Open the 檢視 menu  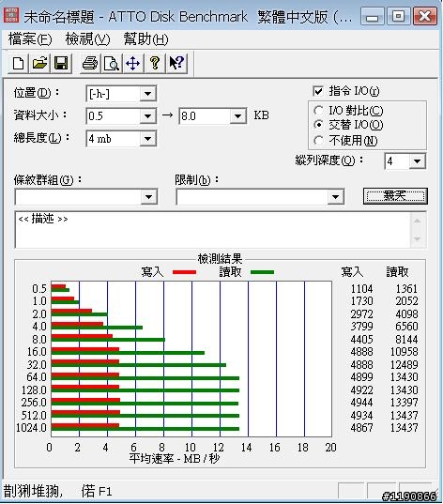(87, 39)
